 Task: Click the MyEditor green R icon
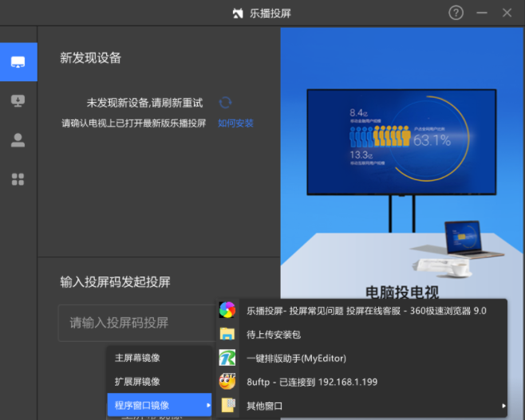point(227,358)
